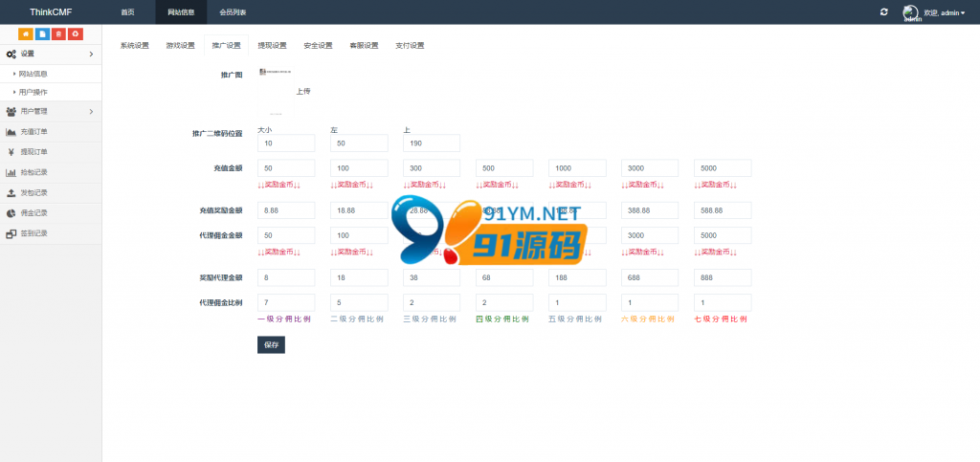Image resolution: width=980 pixels, height=462 pixels.
Task: Open 签到记录 via its windows icon
Action: (11, 233)
